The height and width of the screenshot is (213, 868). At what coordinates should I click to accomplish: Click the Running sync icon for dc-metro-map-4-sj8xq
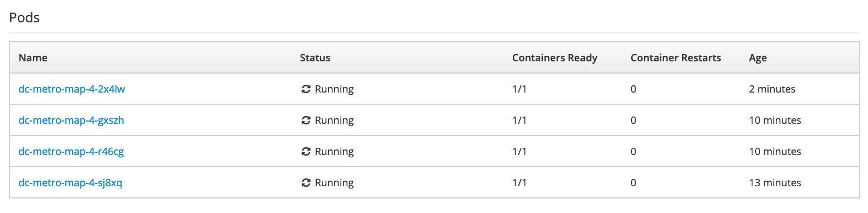[x=306, y=183]
